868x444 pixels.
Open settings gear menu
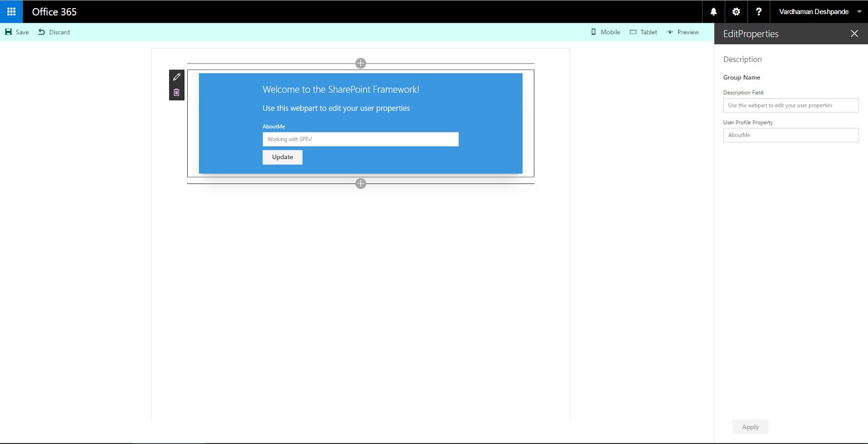[736, 11]
